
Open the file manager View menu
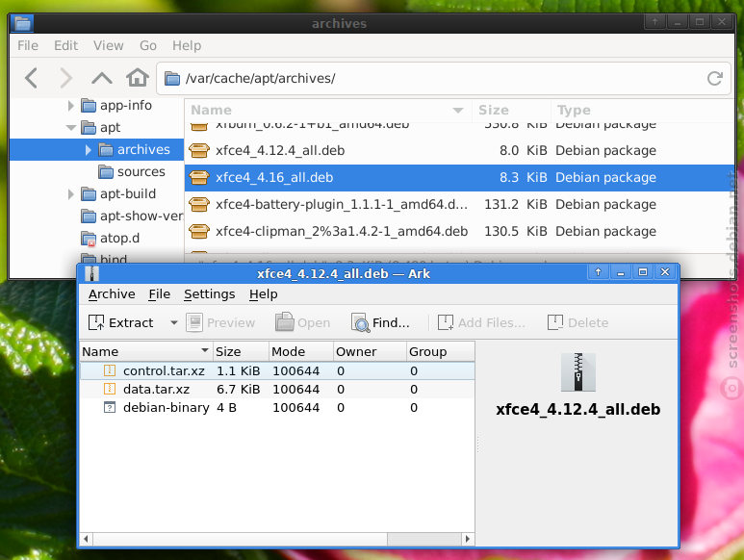click(108, 45)
